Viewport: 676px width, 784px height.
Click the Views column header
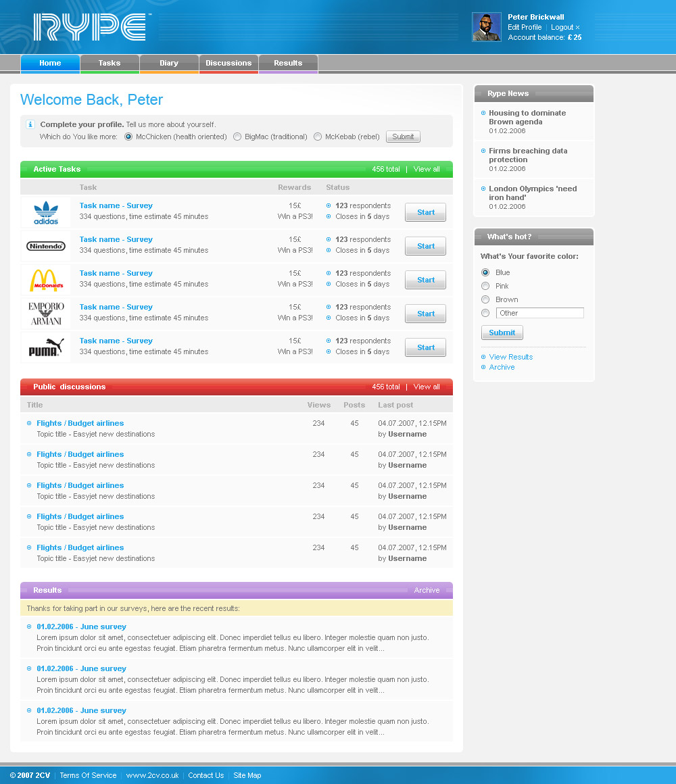[318, 405]
